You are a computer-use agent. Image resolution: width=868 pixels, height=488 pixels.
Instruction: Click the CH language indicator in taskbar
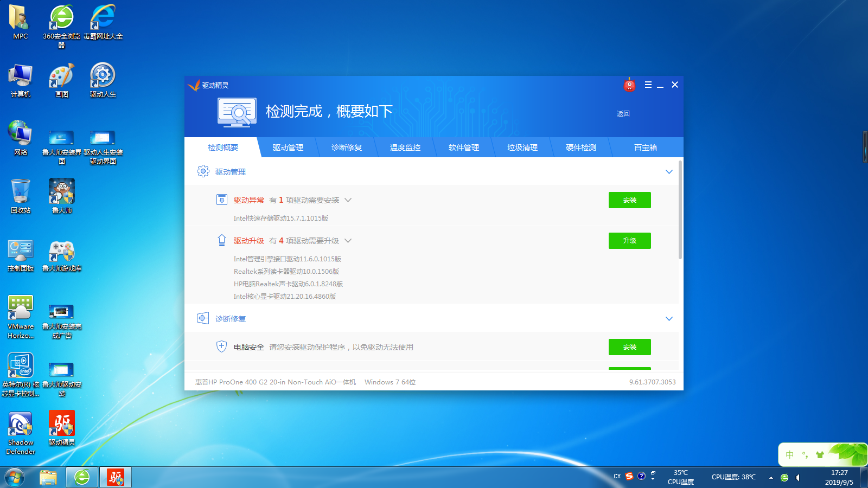coord(617,476)
